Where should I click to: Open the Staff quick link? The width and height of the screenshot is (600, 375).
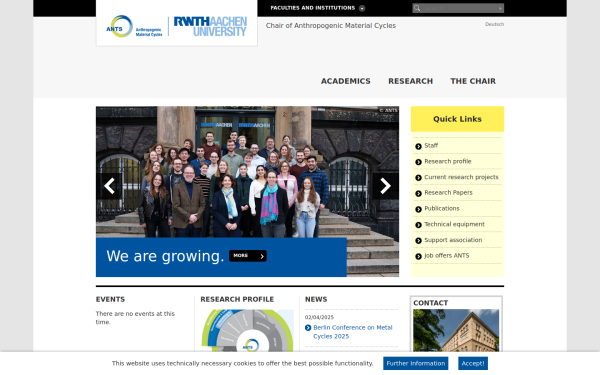point(431,146)
